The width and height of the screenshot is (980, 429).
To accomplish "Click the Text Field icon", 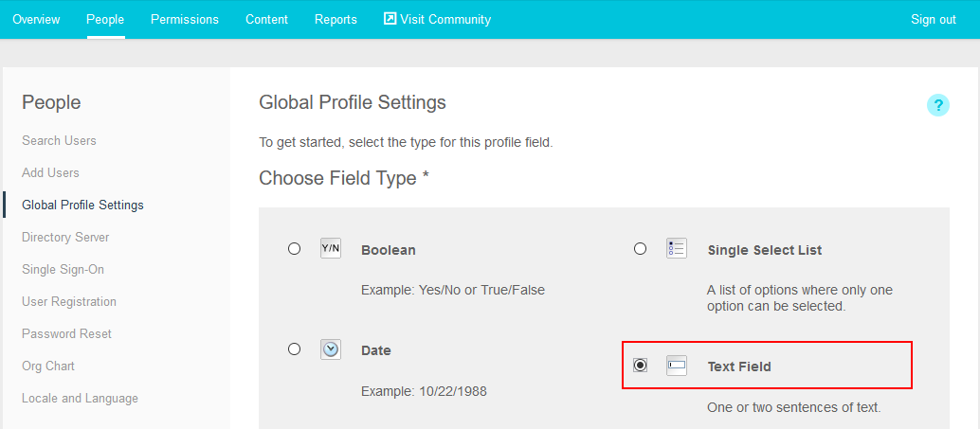I will pos(677,366).
